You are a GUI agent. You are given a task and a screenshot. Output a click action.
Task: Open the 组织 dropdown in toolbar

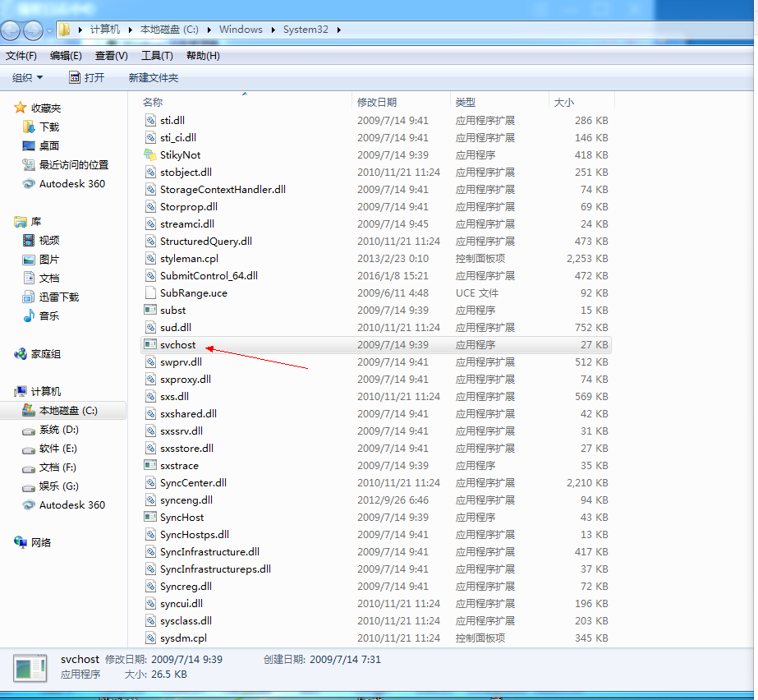coord(28,77)
